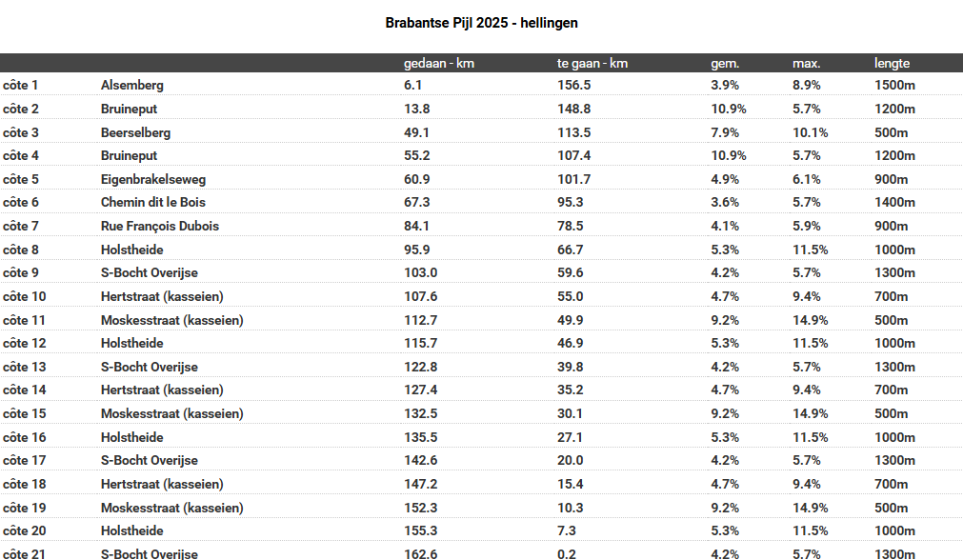
Task: Click the 'te gaan - km' column header
Action: click(x=592, y=64)
